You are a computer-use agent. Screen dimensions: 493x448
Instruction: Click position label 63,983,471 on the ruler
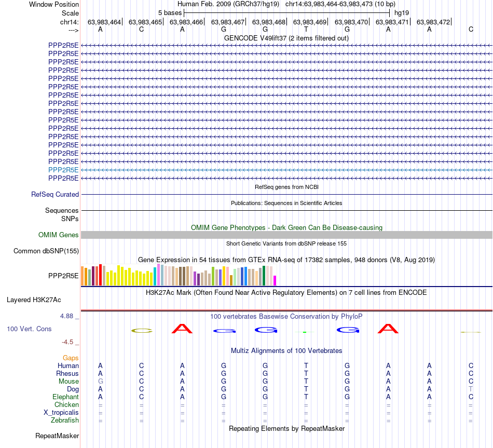pos(392,22)
